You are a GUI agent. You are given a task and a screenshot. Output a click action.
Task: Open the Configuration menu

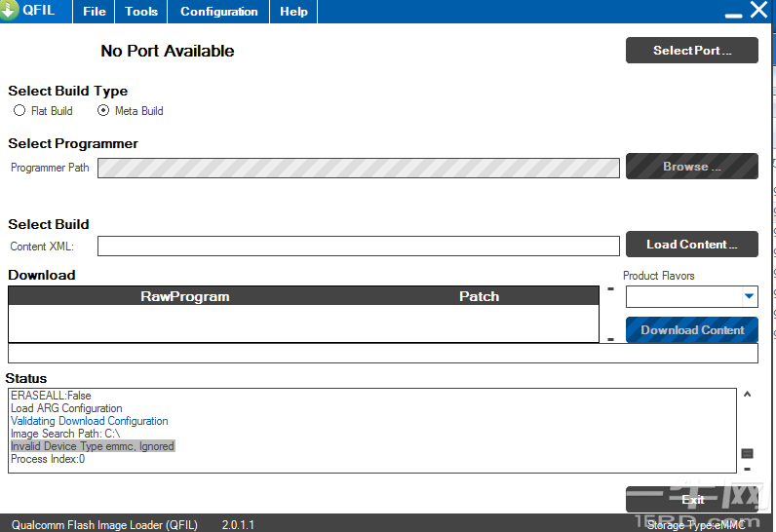tap(219, 12)
